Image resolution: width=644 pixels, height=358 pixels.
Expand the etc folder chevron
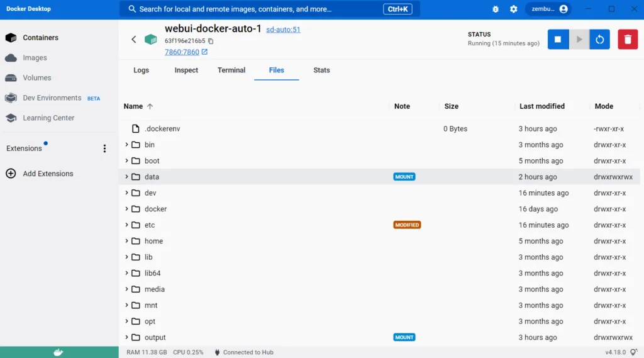[126, 225]
